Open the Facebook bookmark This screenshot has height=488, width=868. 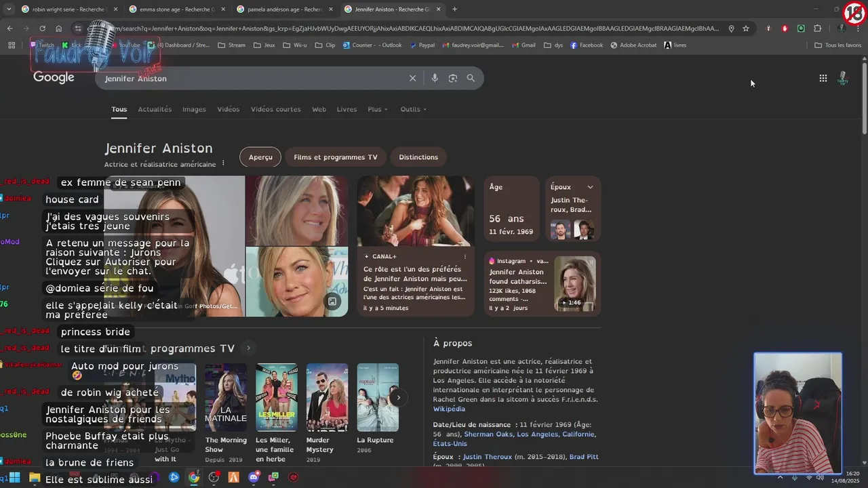coord(587,45)
